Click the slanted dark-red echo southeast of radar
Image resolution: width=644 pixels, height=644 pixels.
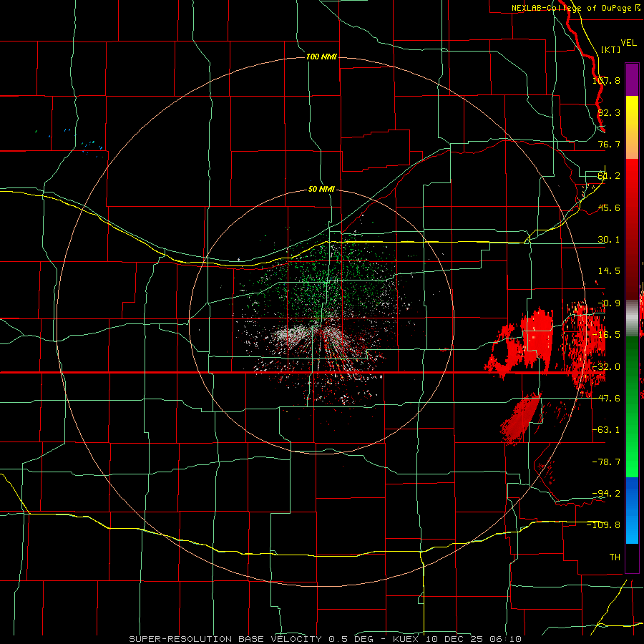521,419
